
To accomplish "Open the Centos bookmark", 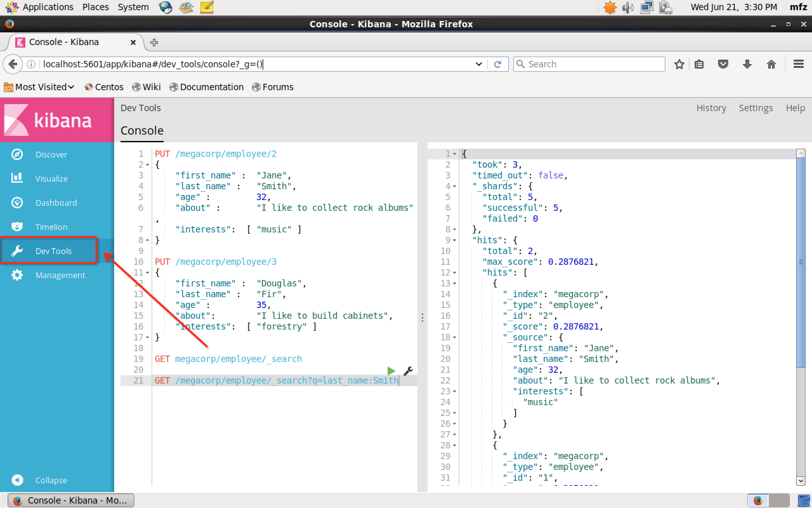I will point(104,87).
